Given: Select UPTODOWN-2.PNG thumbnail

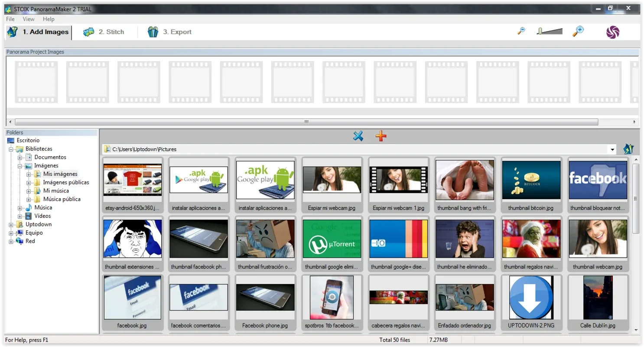Looking at the screenshot, I should click(x=531, y=302).
